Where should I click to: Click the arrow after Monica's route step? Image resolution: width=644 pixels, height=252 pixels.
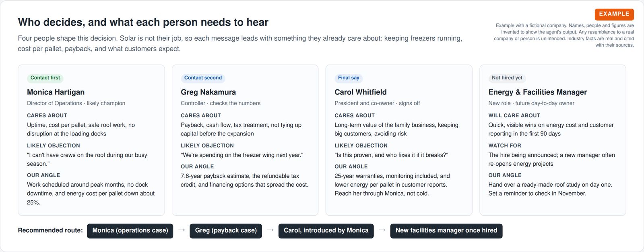point(182,230)
